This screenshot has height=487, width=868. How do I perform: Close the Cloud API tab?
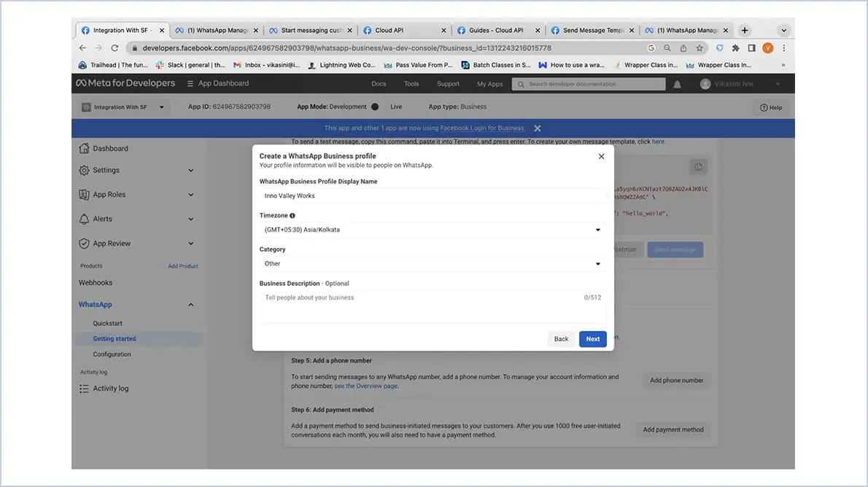[x=443, y=31]
